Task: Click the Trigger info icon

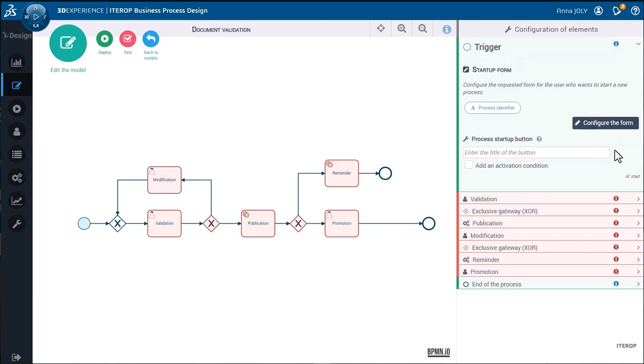Action: (x=616, y=44)
